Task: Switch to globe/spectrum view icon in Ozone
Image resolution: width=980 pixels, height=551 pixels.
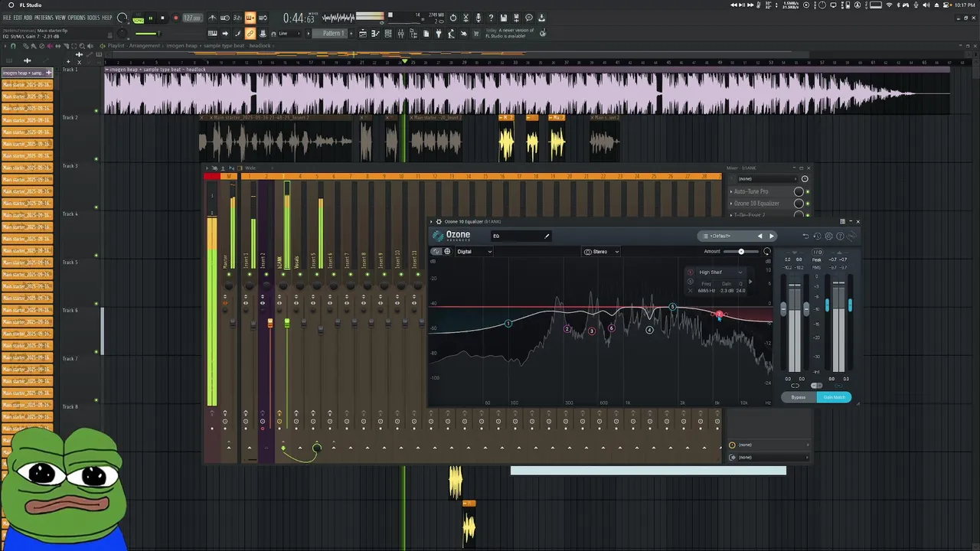Action: pos(447,251)
